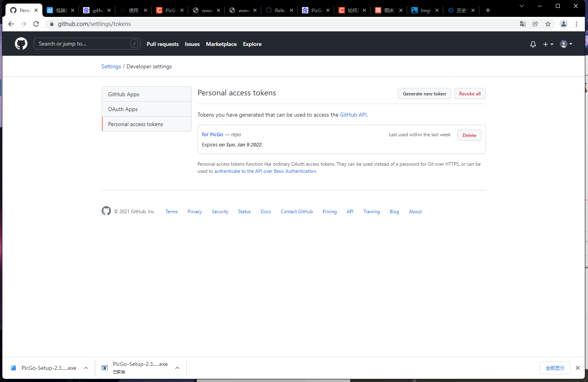The image size is (588, 382).
Task: Focus the Search or jump to field
Action: [87, 44]
